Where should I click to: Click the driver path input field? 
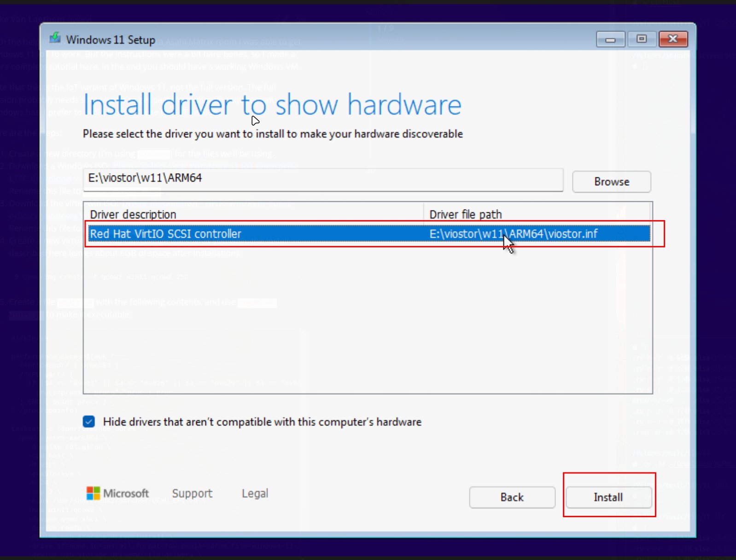[323, 179]
